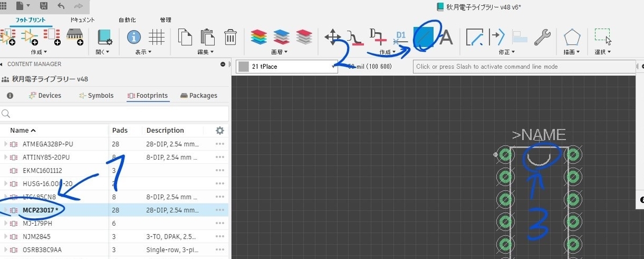Open the Packages tab

199,96
